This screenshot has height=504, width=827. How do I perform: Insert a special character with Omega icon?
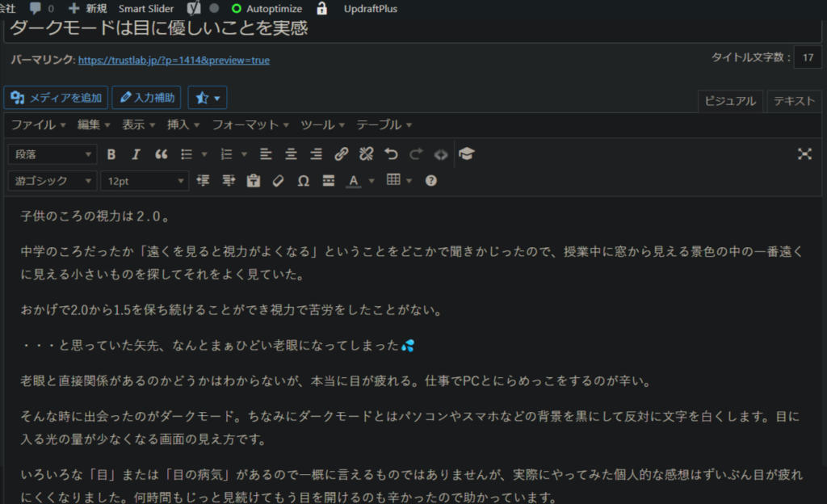click(x=303, y=181)
